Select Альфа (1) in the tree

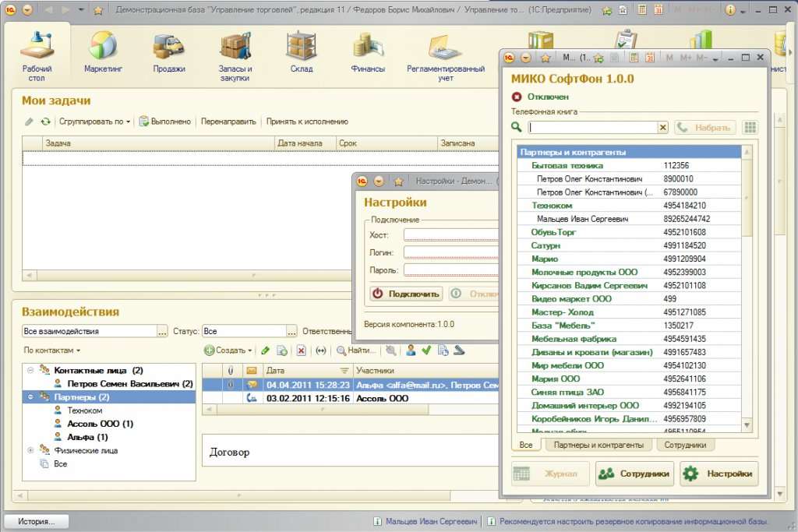pyautogui.click(x=87, y=437)
